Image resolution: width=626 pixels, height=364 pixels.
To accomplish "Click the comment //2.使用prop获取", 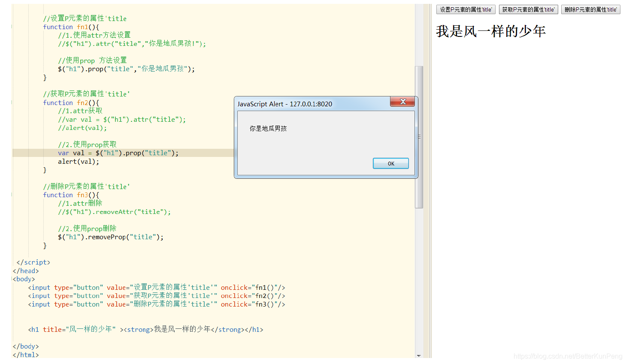I will point(87,144).
